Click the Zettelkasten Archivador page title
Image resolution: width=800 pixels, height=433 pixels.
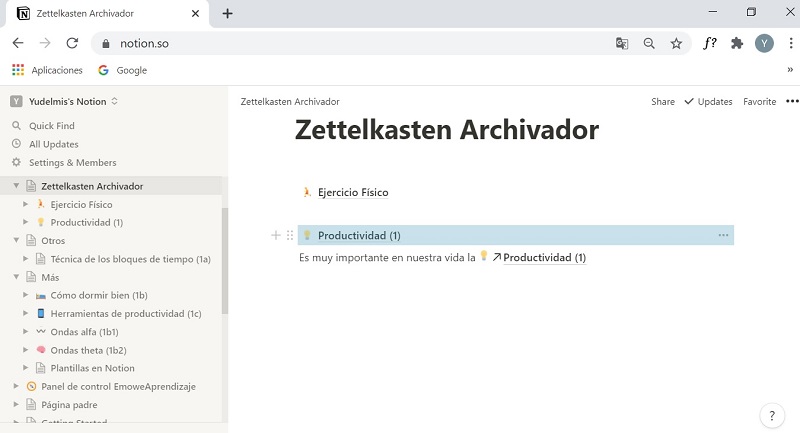pos(447,130)
